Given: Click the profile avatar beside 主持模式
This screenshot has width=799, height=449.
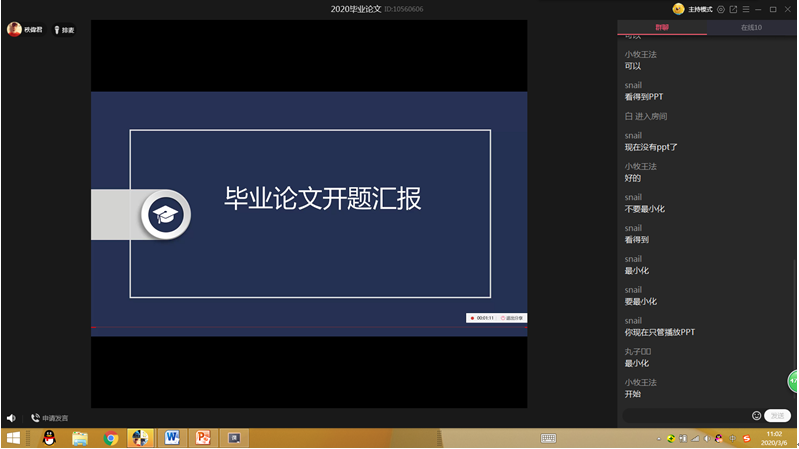Looking at the screenshot, I should click(679, 9).
